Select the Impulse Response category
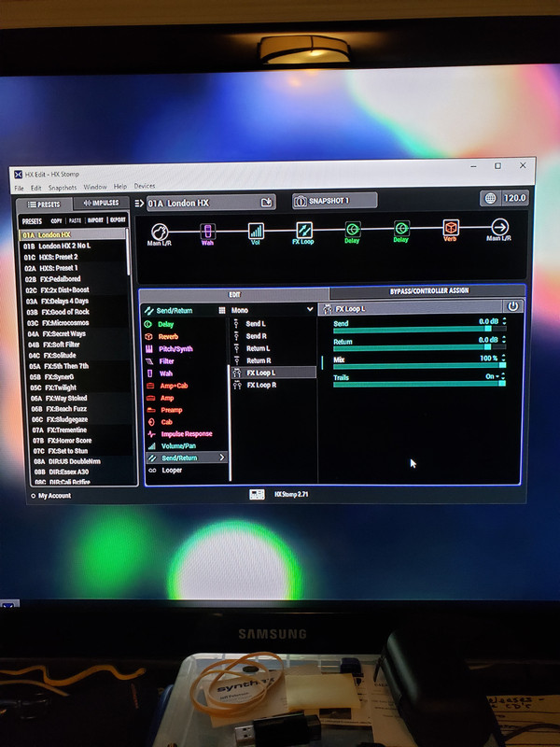The height and width of the screenshot is (747, 560). pyautogui.click(x=186, y=433)
